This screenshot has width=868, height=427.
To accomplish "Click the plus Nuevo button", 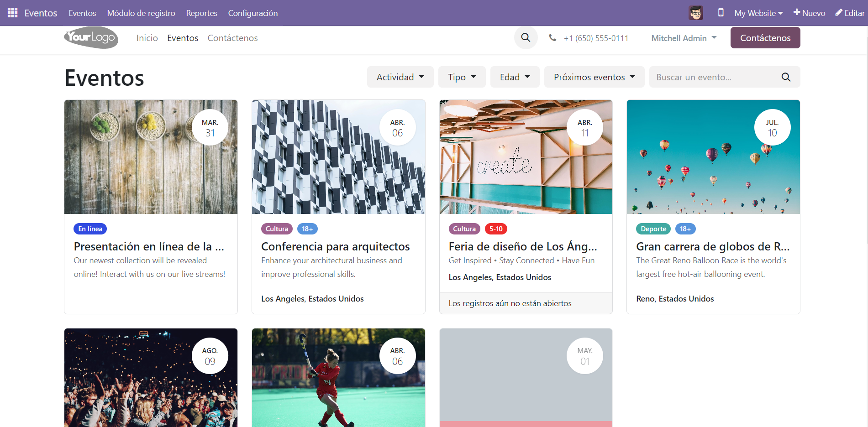I will (809, 13).
